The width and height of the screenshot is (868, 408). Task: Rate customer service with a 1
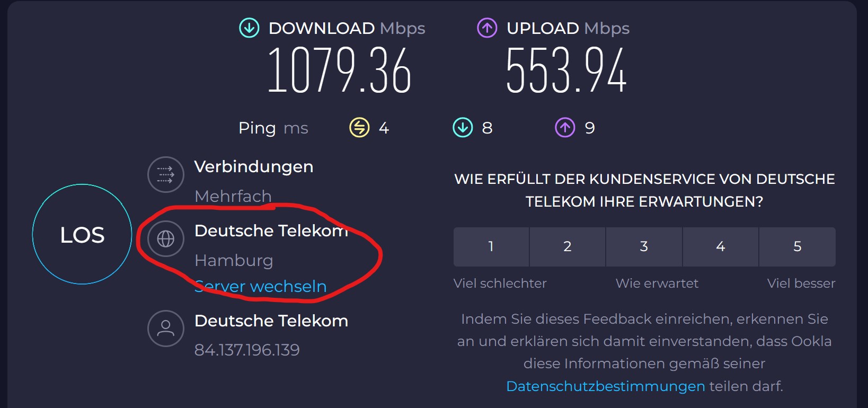490,246
